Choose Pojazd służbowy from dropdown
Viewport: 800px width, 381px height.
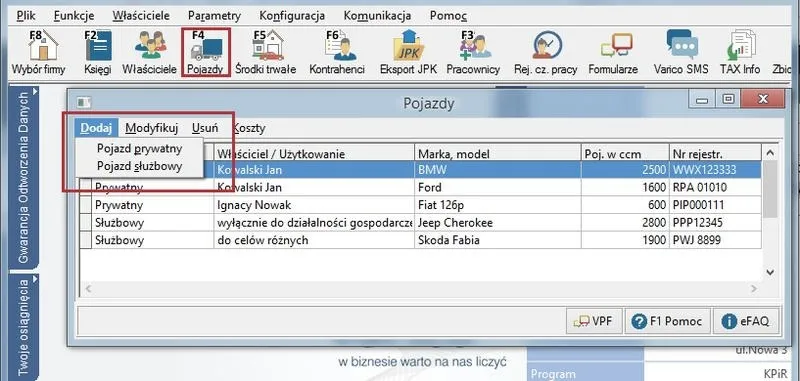click(139, 166)
